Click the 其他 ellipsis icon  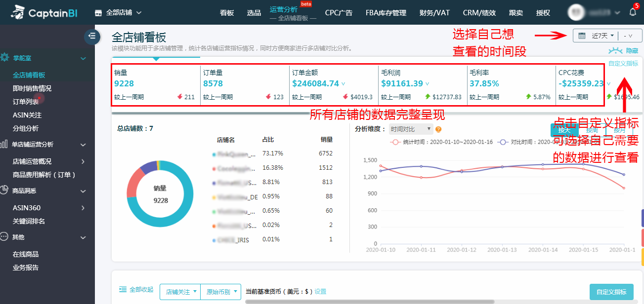click(4, 236)
